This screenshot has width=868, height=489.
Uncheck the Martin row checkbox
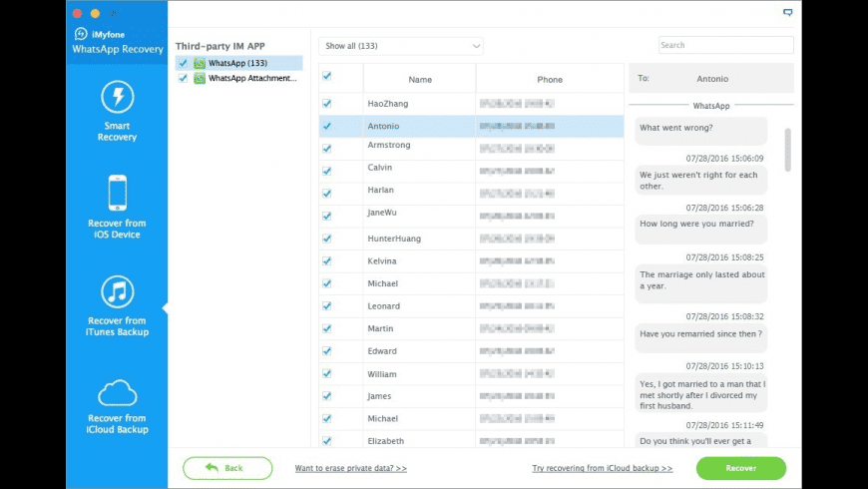(x=326, y=328)
